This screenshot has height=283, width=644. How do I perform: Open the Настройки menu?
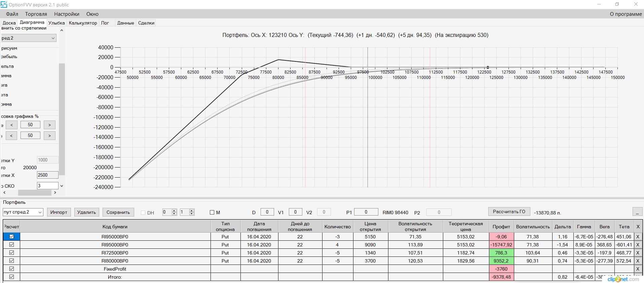click(67, 14)
